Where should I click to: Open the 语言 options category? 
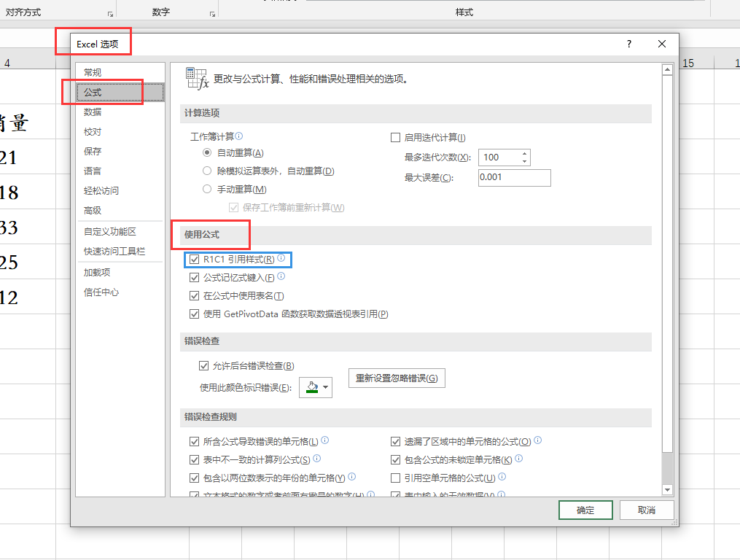click(x=120, y=171)
